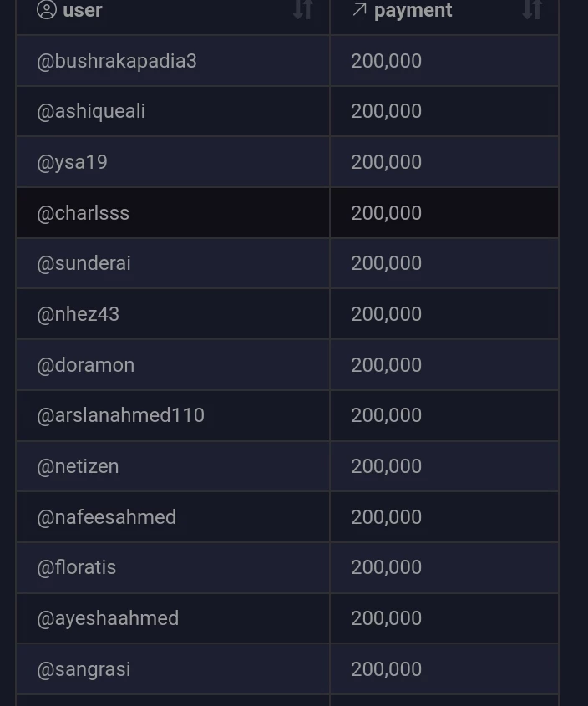Select @sangrasi in user column
Screen dimensions: 588x706
tap(84, 669)
